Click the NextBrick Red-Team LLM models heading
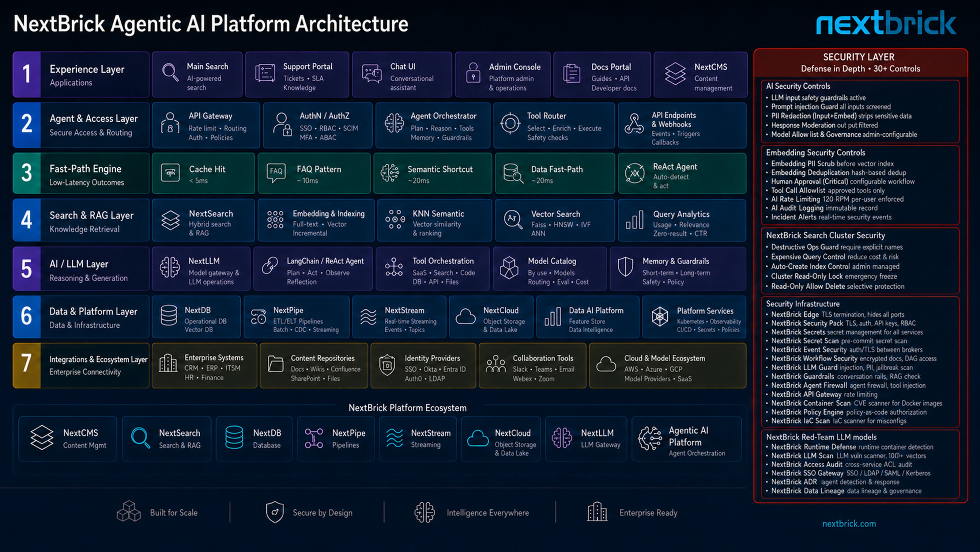The height and width of the screenshot is (552, 980). 821,437
